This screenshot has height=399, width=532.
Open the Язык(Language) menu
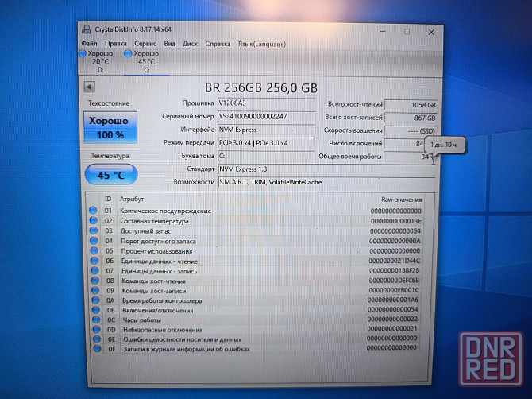pyautogui.click(x=259, y=44)
